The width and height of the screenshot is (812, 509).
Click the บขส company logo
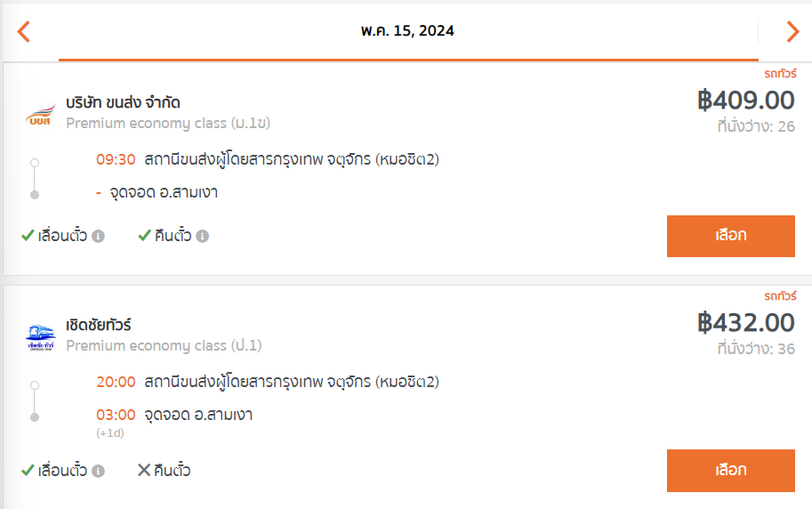pos(40,114)
